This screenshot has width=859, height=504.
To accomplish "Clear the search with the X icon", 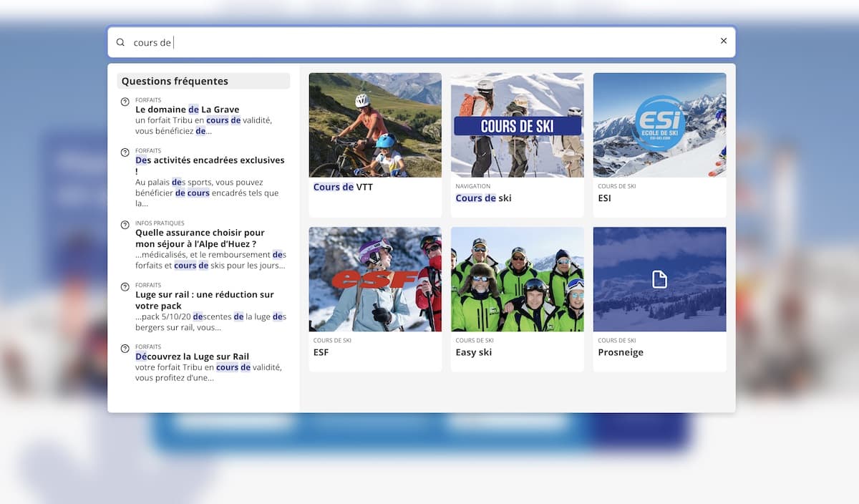I will (724, 41).
